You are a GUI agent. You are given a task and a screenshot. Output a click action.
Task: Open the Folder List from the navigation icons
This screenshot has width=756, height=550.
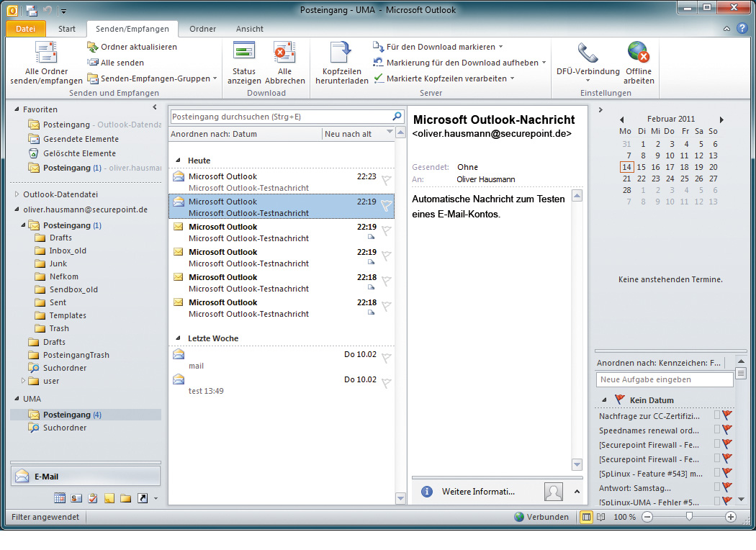pyautogui.click(x=126, y=498)
